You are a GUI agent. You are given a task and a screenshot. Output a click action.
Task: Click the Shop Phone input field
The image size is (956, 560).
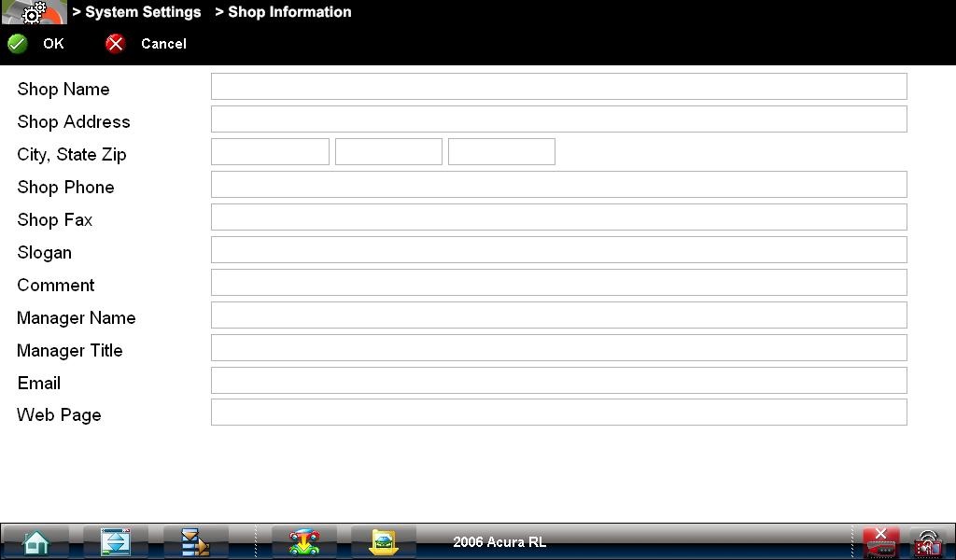point(558,185)
